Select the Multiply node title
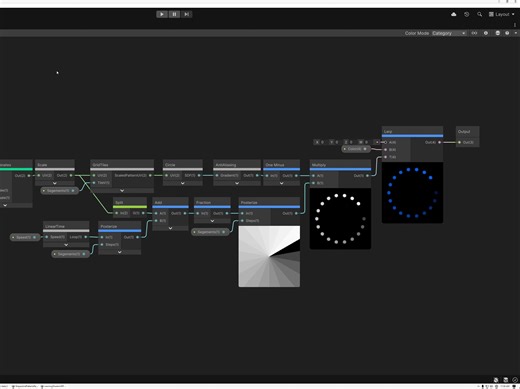The width and height of the screenshot is (520, 389). pyautogui.click(x=319, y=165)
